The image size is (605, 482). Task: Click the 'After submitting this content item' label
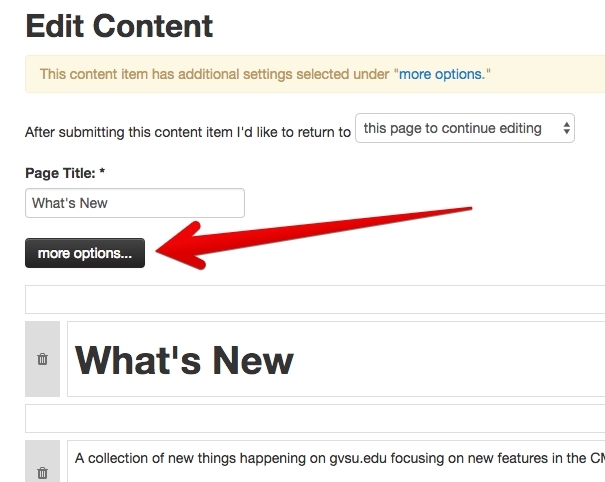188,131
